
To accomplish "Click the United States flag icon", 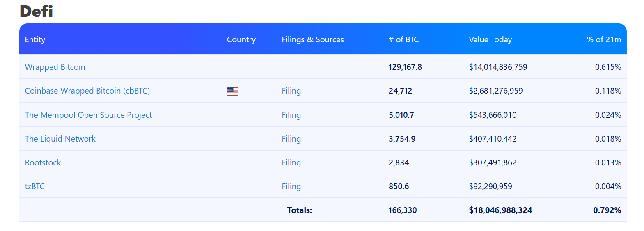I will click(x=232, y=91).
